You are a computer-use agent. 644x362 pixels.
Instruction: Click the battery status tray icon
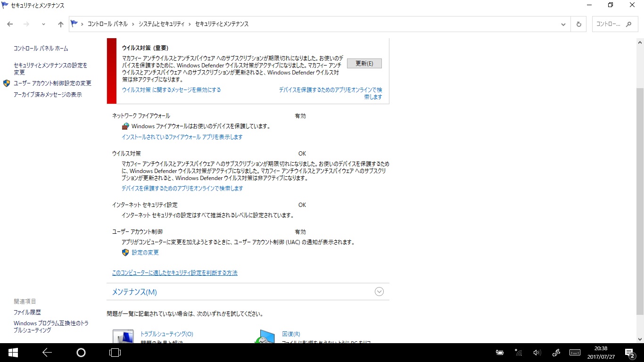(500, 353)
